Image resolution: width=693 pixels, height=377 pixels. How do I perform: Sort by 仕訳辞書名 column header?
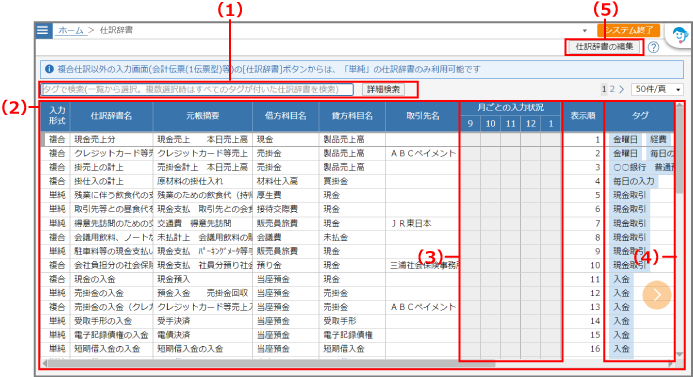point(111,116)
